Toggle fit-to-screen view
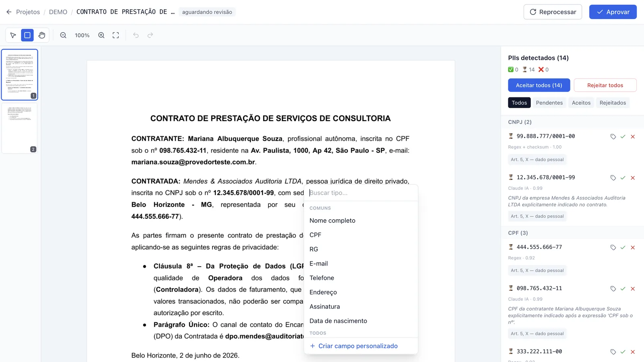Screen dimensions: 644x362 (x=116, y=35)
